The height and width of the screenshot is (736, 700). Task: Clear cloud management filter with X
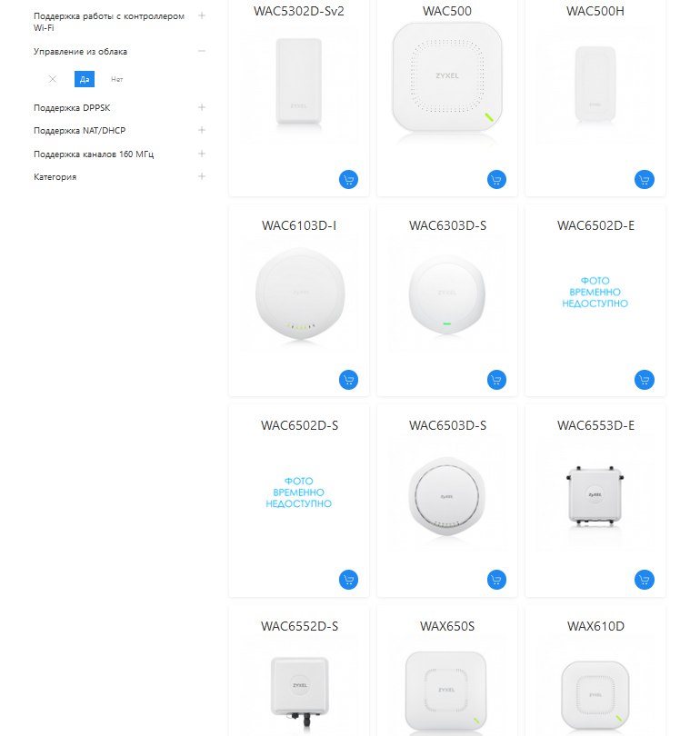coord(53,79)
